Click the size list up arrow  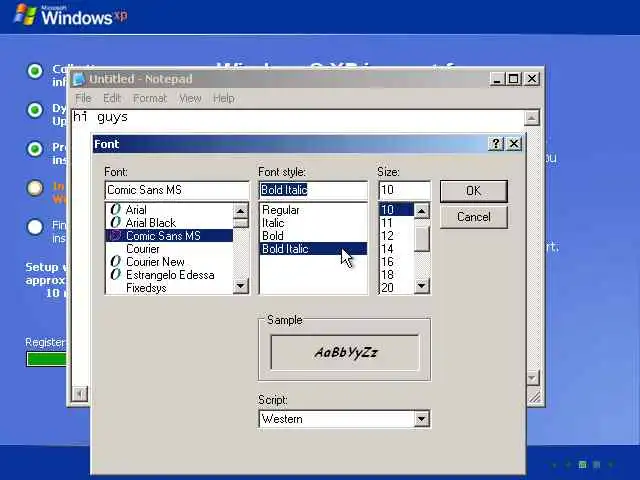point(422,211)
